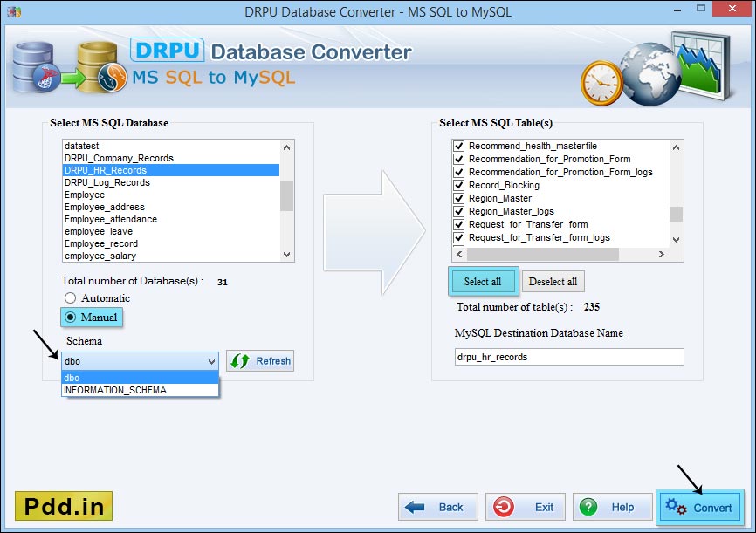Click the Convert gears icon

pos(676,507)
